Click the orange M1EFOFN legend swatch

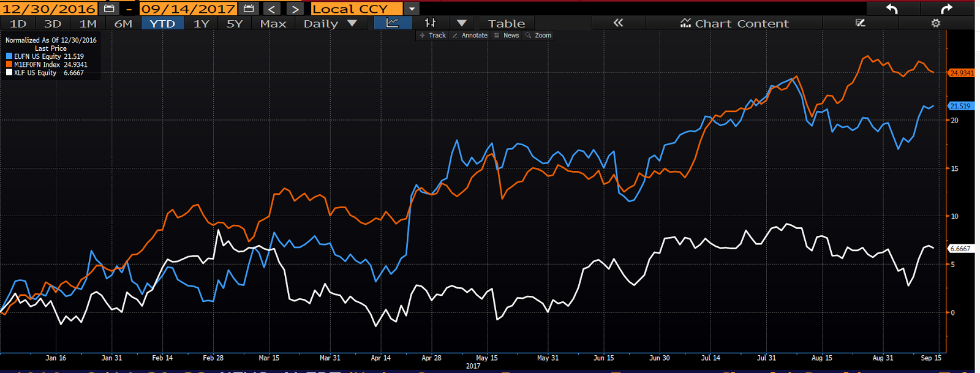coord(9,64)
